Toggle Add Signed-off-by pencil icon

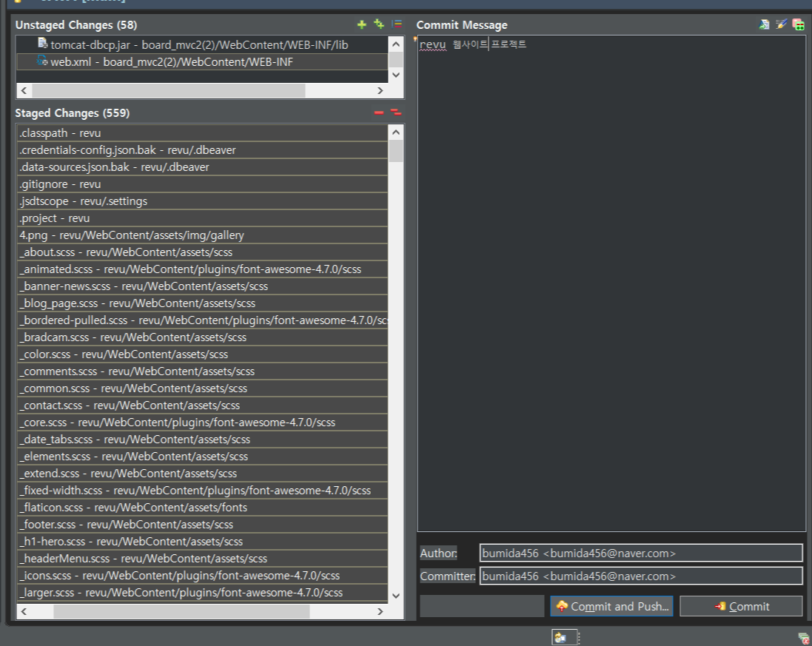(x=782, y=24)
